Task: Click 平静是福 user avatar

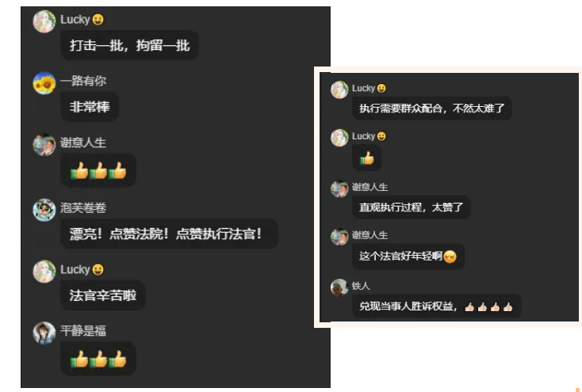Action: tap(44, 333)
